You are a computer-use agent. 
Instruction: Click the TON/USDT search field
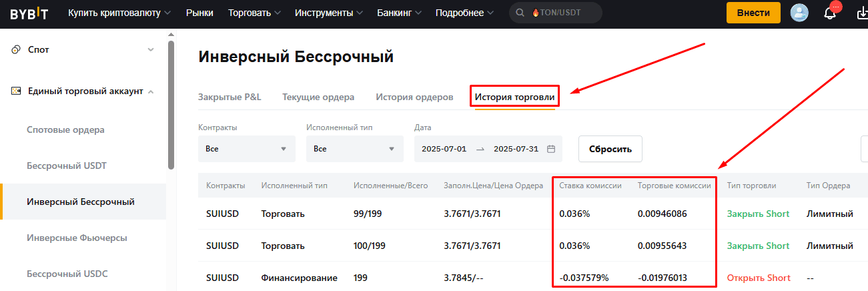tap(555, 13)
